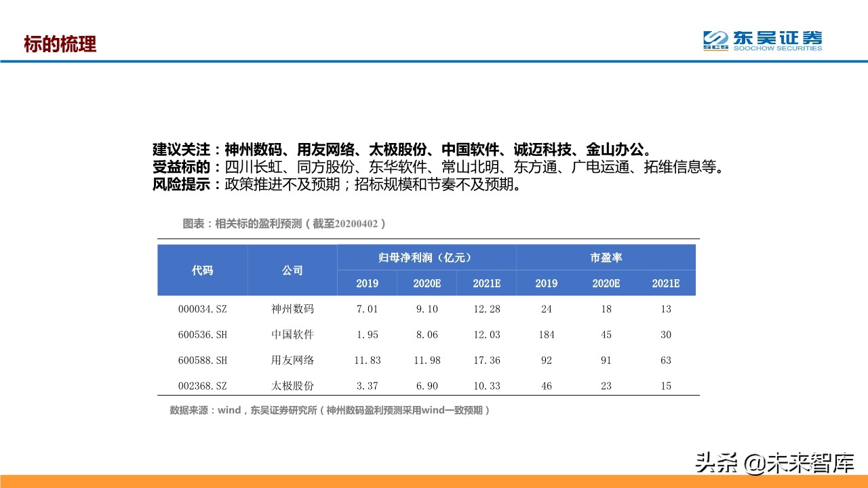The width and height of the screenshot is (868, 488).
Task: Click the 建议关注 bold heading text
Action: (x=182, y=149)
